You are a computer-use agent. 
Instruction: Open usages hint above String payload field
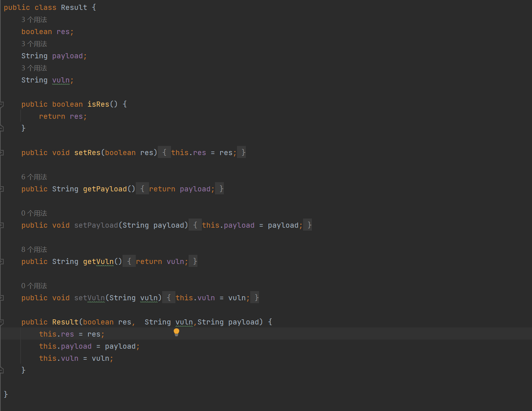[x=34, y=44]
